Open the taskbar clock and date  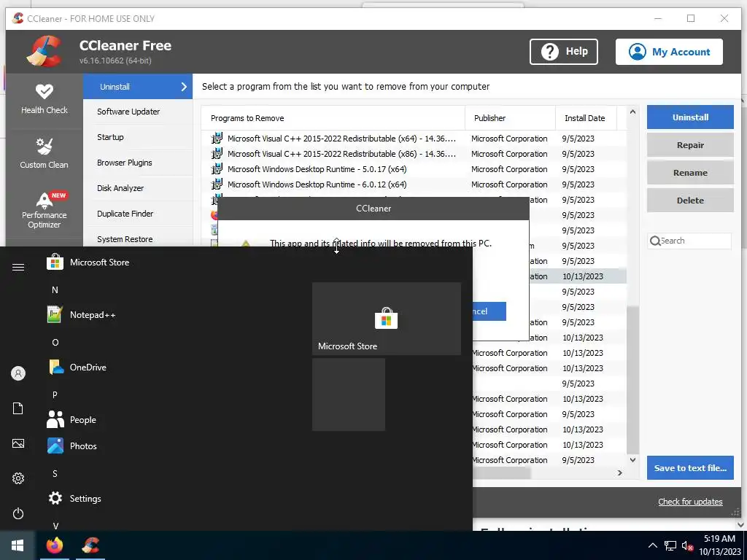(719, 545)
